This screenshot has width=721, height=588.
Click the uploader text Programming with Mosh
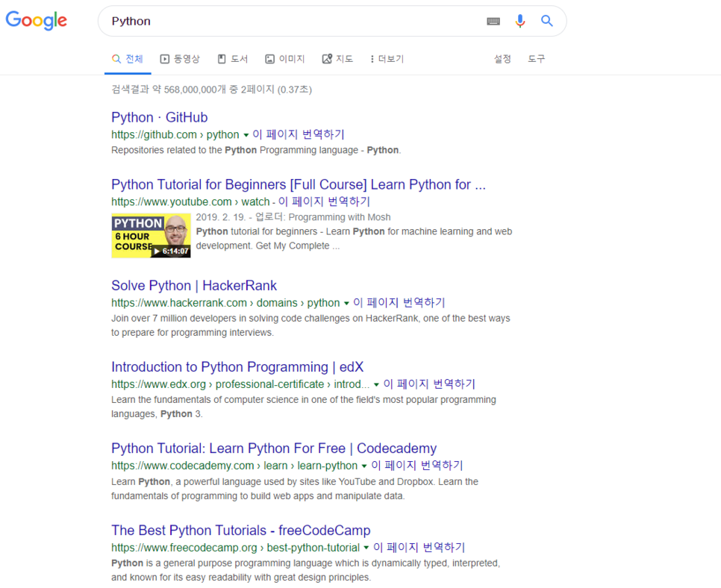(x=340, y=217)
